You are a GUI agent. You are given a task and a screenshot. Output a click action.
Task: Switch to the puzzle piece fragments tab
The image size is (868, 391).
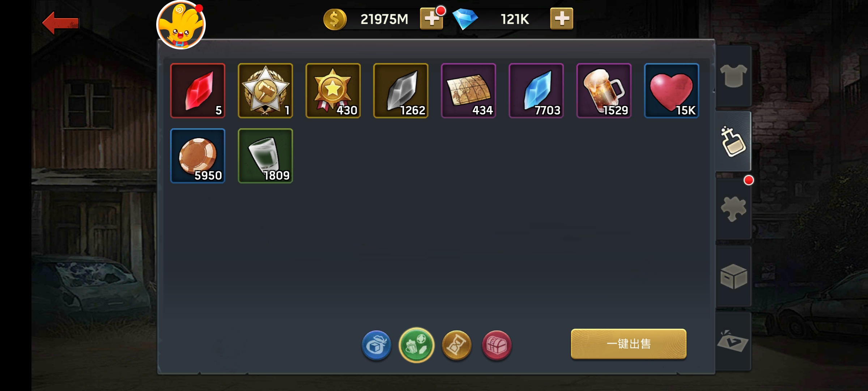pyautogui.click(x=733, y=209)
